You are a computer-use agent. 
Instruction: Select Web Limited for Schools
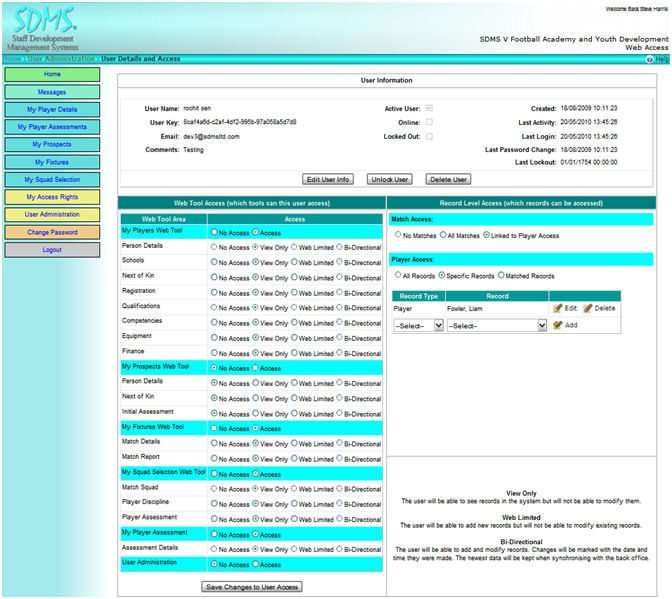[x=294, y=262]
